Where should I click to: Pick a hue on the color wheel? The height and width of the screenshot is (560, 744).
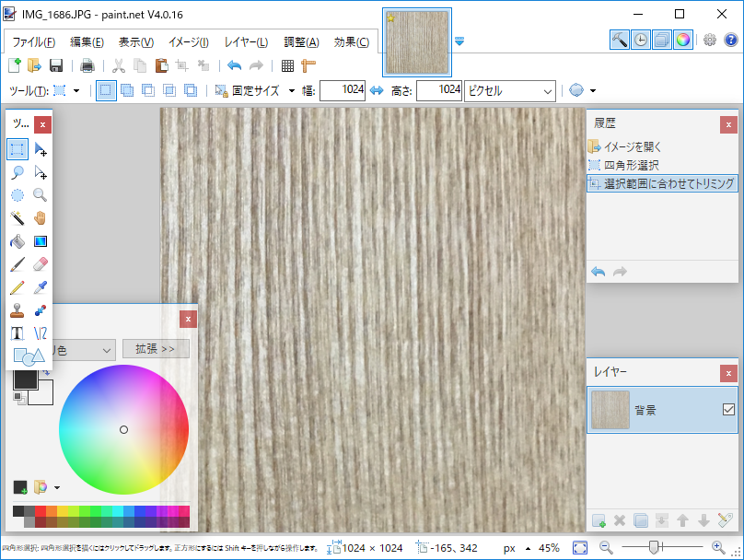(x=123, y=429)
